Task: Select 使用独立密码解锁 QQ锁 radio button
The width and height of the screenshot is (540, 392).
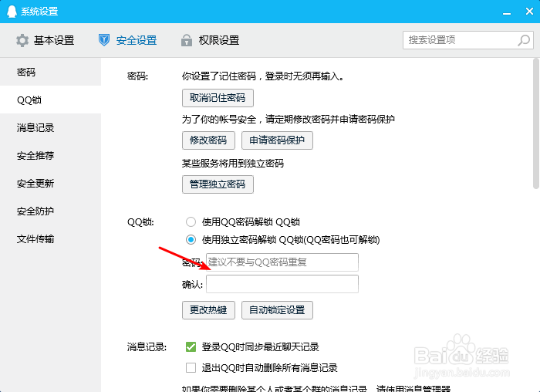Action: (x=191, y=240)
